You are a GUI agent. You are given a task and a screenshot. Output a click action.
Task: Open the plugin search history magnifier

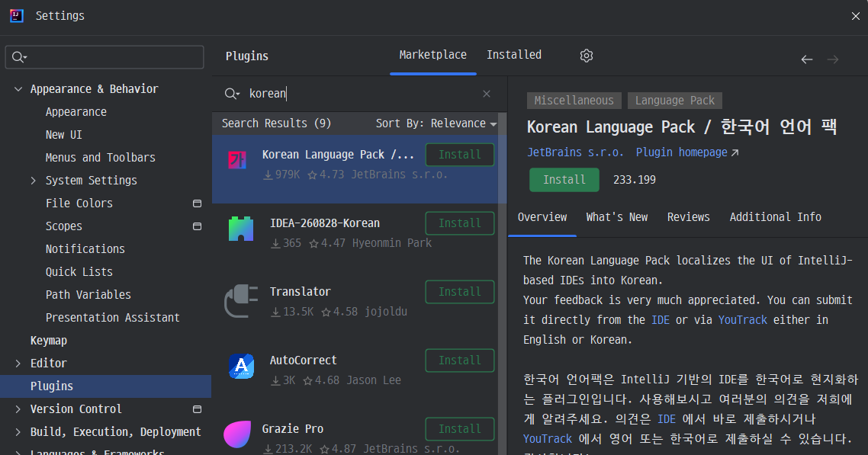pyautogui.click(x=232, y=94)
